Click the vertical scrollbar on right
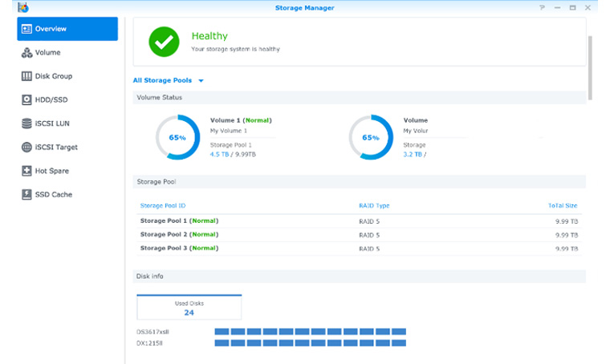 (x=592, y=68)
